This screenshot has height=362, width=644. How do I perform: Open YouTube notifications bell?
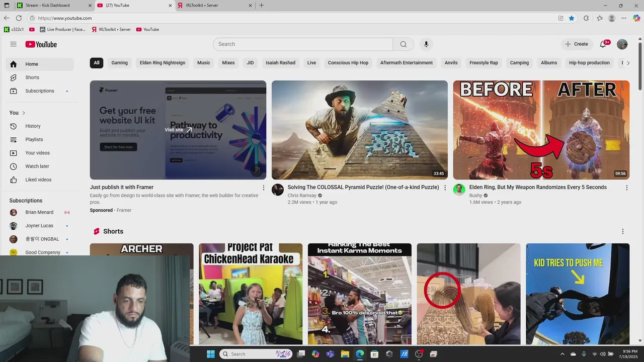[x=603, y=44]
